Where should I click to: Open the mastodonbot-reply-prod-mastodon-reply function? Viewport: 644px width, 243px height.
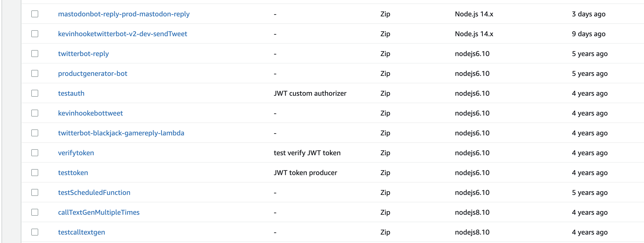tap(124, 14)
